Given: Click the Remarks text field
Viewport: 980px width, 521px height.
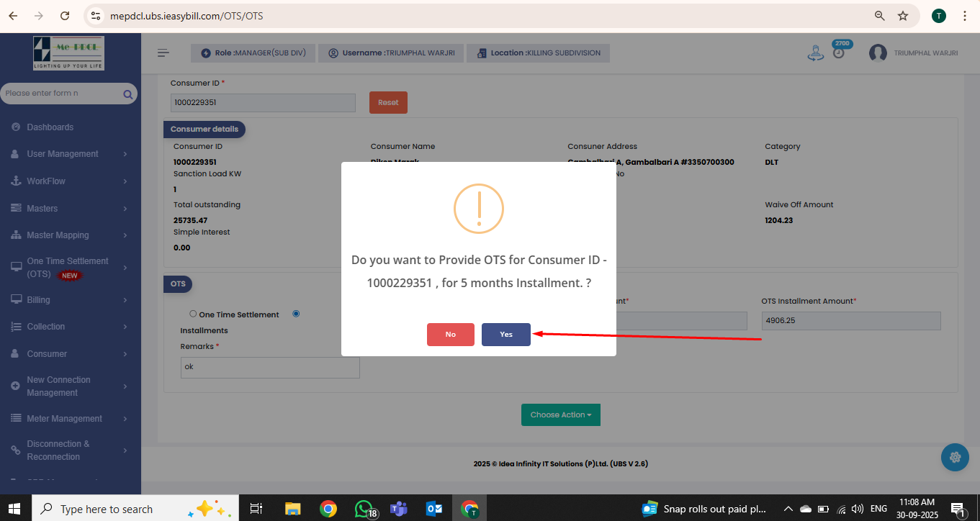Looking at the screenshot, I should 270,367.
